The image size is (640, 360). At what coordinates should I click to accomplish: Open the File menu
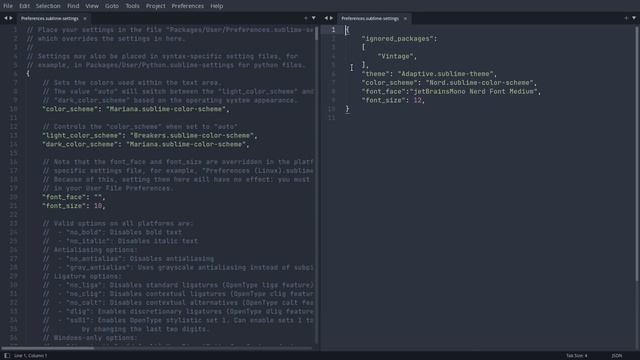[8, 6]
